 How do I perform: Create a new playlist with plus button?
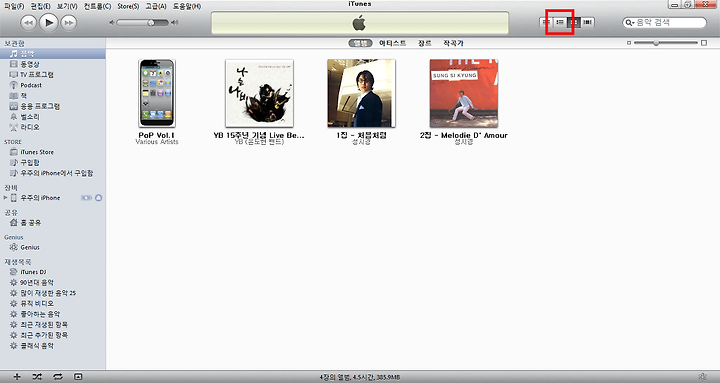click(17, 377)
